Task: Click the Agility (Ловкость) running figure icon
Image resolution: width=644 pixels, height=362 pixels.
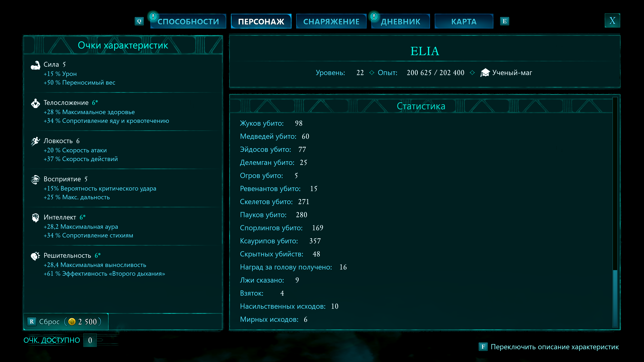Action: [35, 141]
